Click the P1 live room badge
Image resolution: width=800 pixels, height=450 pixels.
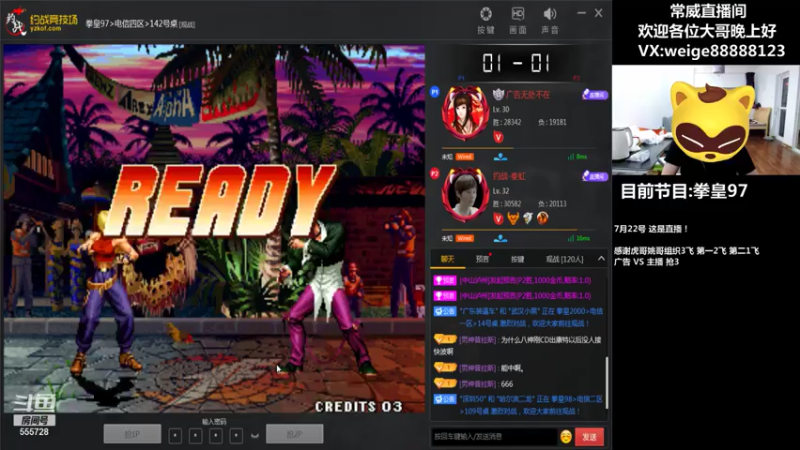pos(594,94)
